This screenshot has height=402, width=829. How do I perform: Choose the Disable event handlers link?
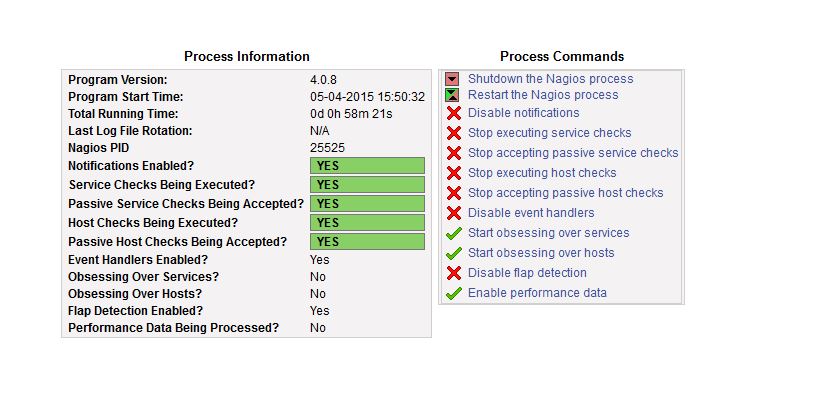531,213
